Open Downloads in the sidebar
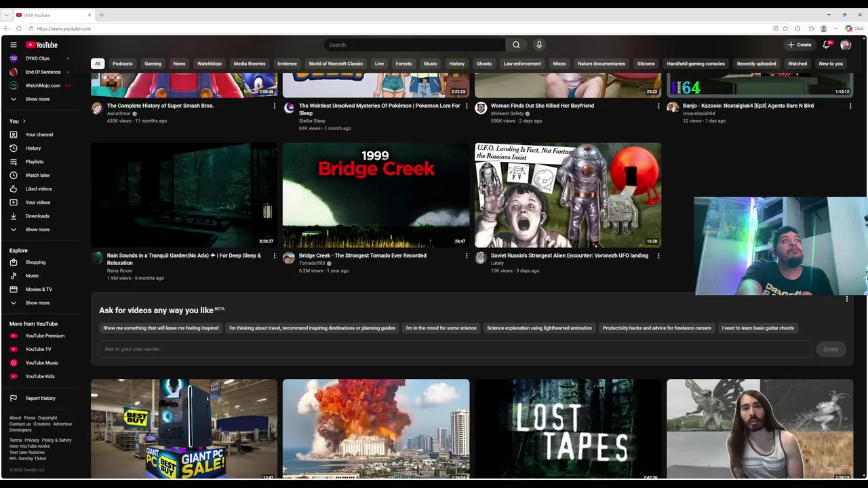 pyautogui.click(x=37, y=216)
